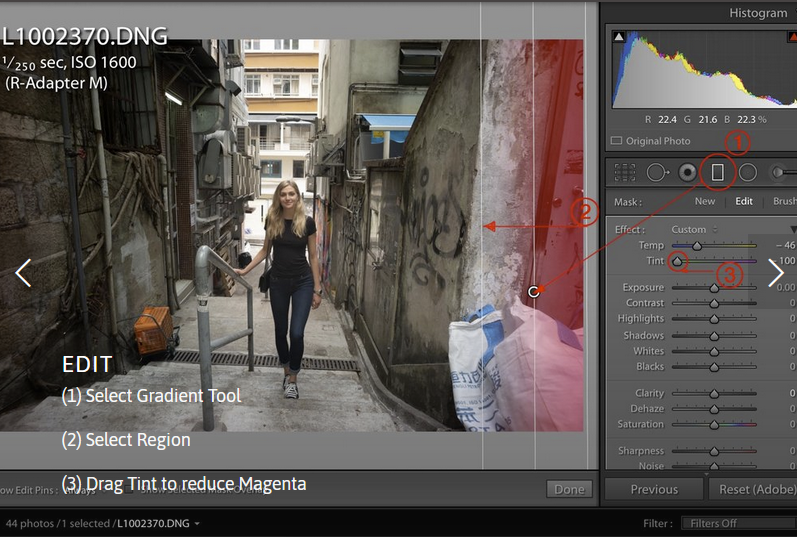Select the Spot Removal tool
Image resolution: width=797 pixels, height=537 pixels.
[657, 172]
